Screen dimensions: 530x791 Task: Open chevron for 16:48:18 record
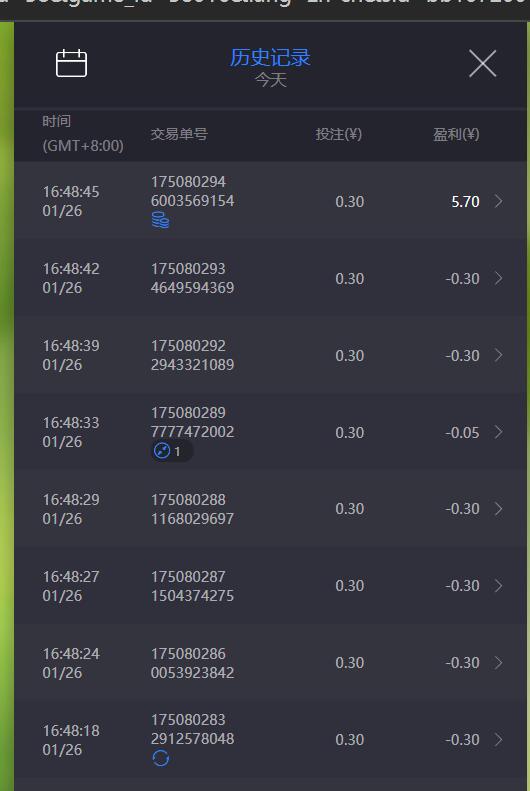tap(498, 739)
